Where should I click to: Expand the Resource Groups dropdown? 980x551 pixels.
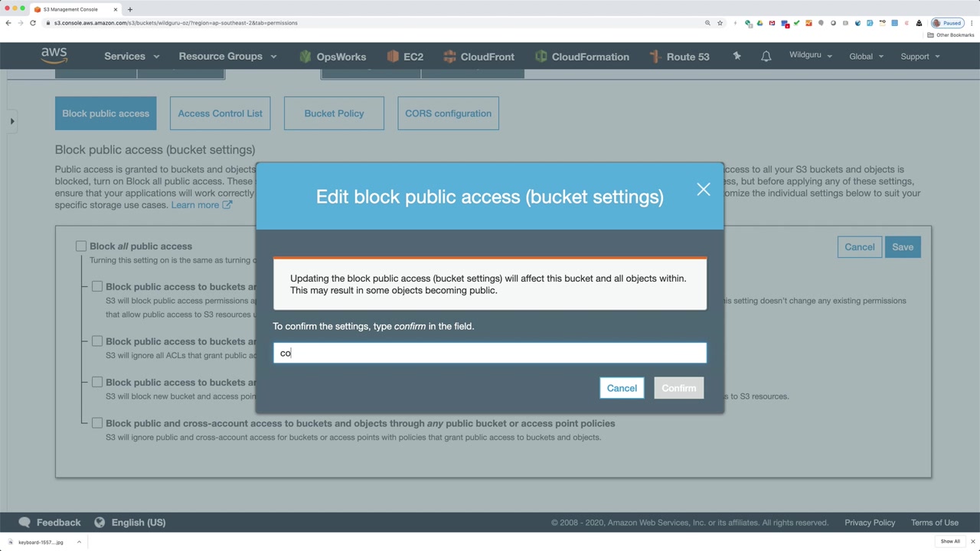(227, 57)
